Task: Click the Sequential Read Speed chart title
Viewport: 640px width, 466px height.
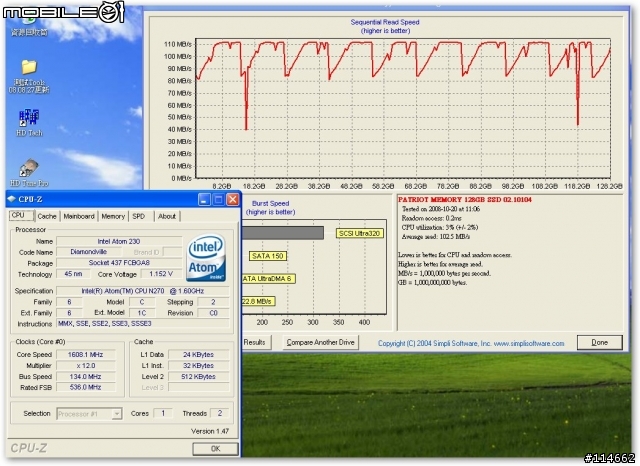Action: (x=385, y=22)
